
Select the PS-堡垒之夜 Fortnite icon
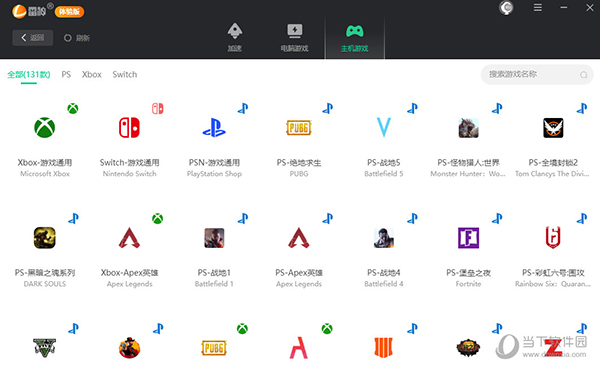[468, 238]
